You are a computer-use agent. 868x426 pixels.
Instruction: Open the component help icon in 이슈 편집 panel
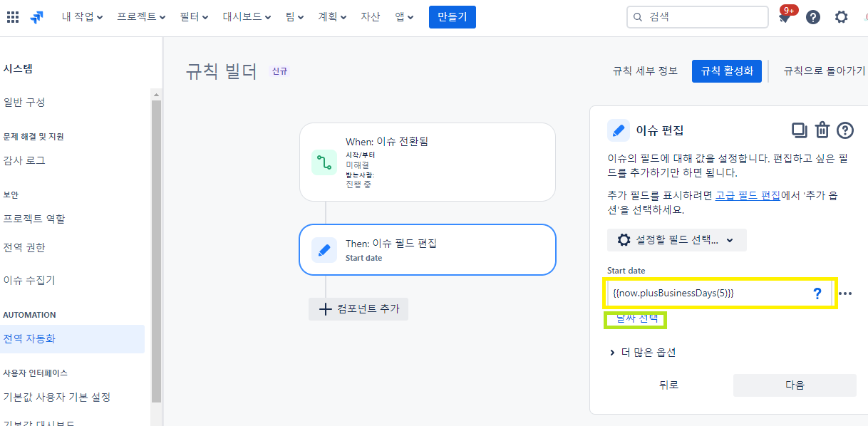pos(845,130)
